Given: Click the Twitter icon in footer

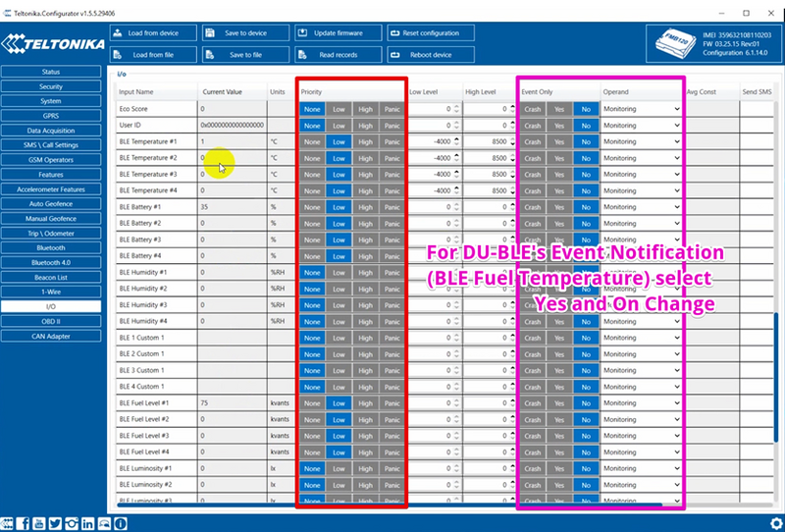Looking at the screenshot, I should (x=55, y=524).
